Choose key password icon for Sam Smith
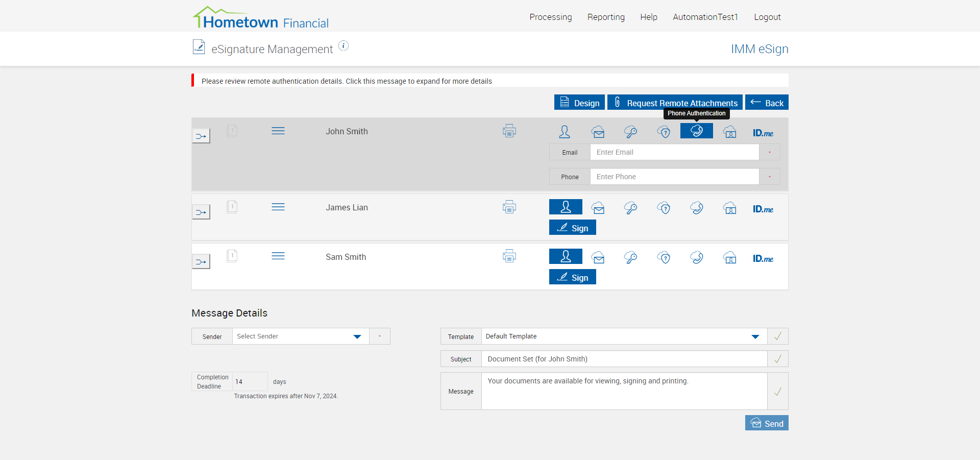 click(x=630, y=257)
